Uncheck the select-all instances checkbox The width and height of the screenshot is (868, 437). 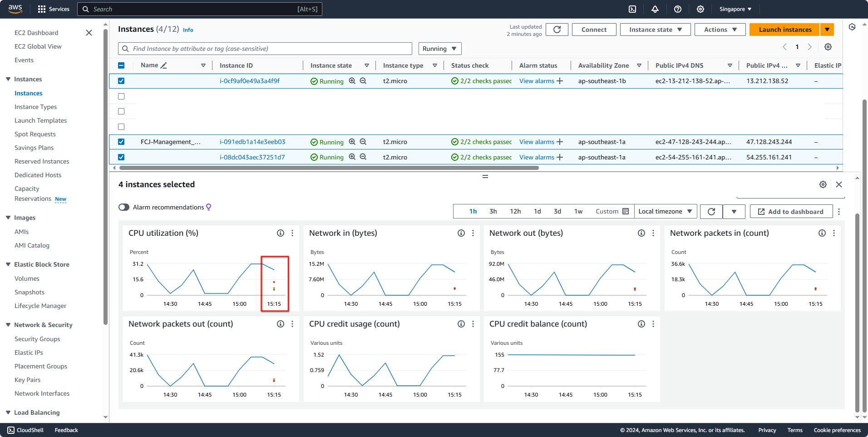[x=121, y=65]
